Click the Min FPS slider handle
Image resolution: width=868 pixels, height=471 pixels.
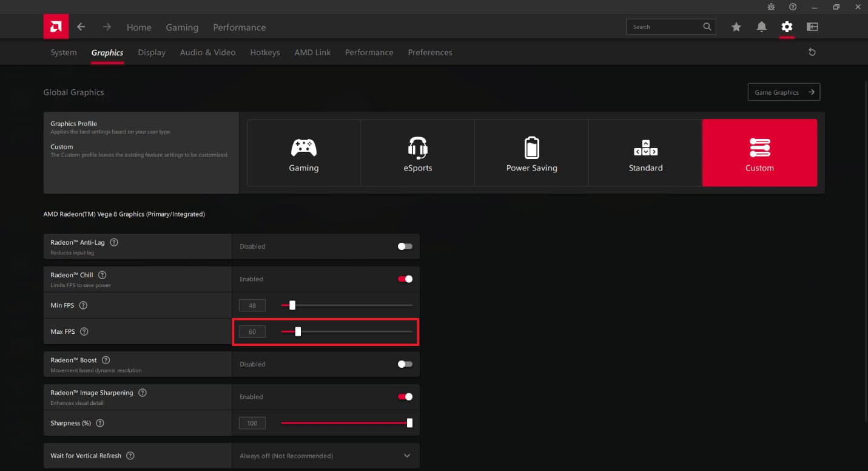(x=292, y=305)
